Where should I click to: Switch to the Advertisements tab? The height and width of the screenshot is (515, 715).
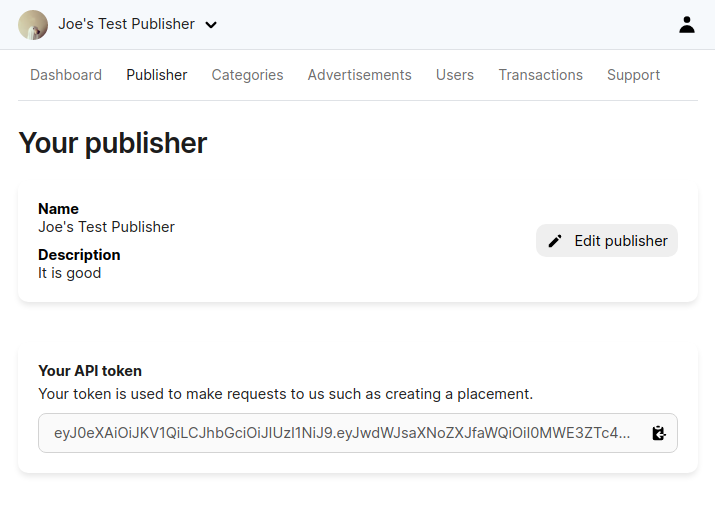[x=359, y=75]
